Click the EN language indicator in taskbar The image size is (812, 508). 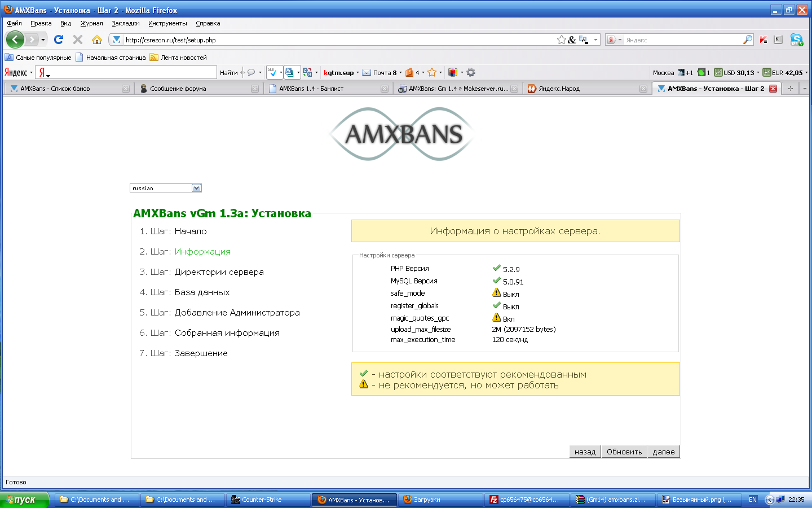pyautogui.click(x=753, y=500)
